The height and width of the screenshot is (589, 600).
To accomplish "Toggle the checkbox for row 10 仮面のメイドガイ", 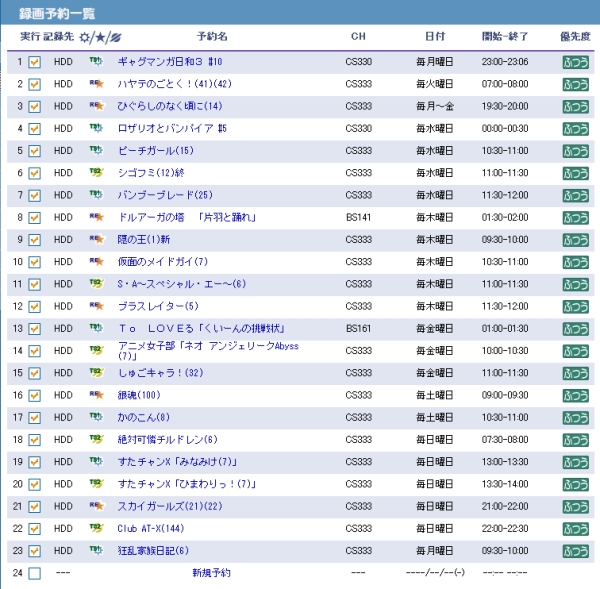I will tap(34, 262).
